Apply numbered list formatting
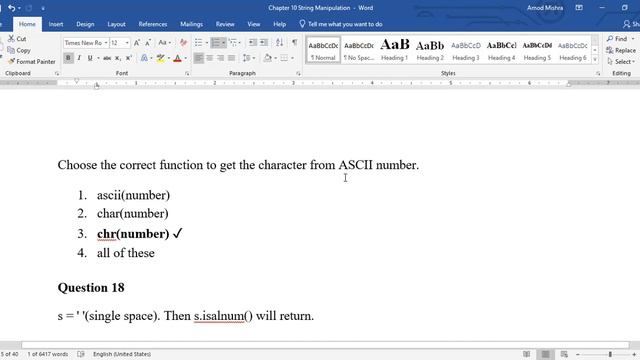 (216, 42)
